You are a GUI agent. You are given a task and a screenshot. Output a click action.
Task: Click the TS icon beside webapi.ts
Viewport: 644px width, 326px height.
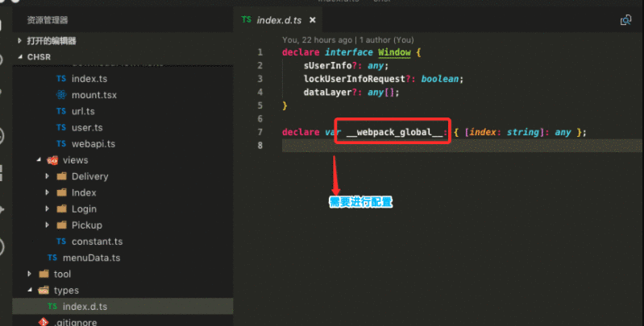(x=61, y=144)
